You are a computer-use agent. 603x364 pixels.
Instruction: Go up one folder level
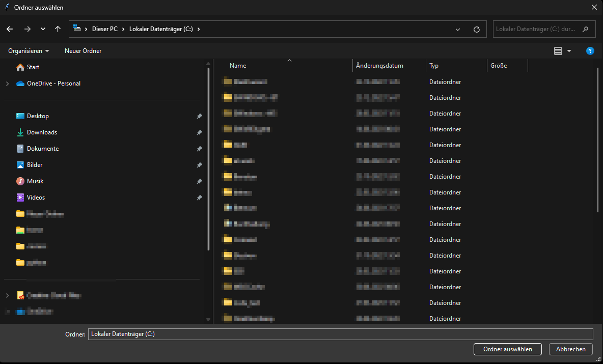58,29
